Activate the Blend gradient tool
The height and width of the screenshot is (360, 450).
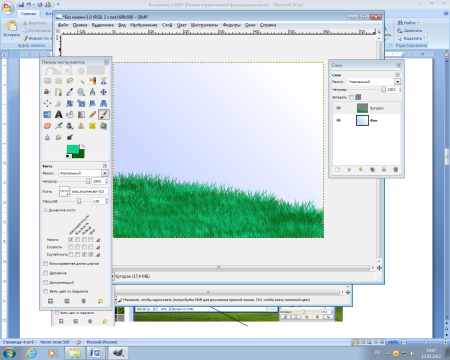pos(81,115)
